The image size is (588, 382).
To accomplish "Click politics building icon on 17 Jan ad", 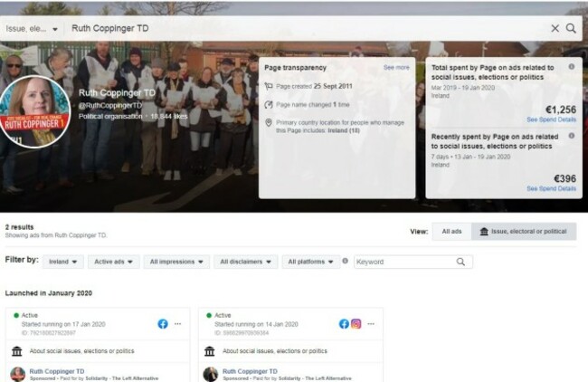I will click(17, 351).
